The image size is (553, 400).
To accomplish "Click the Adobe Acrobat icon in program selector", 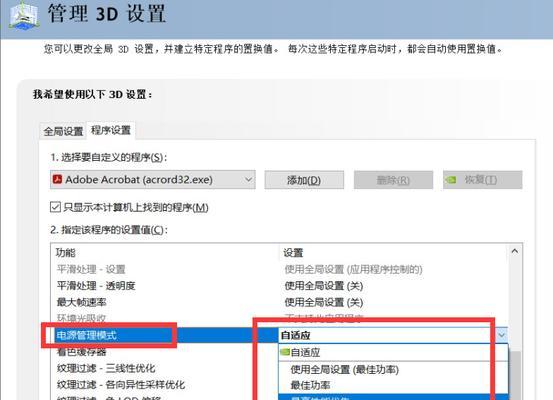I will 57,180.
